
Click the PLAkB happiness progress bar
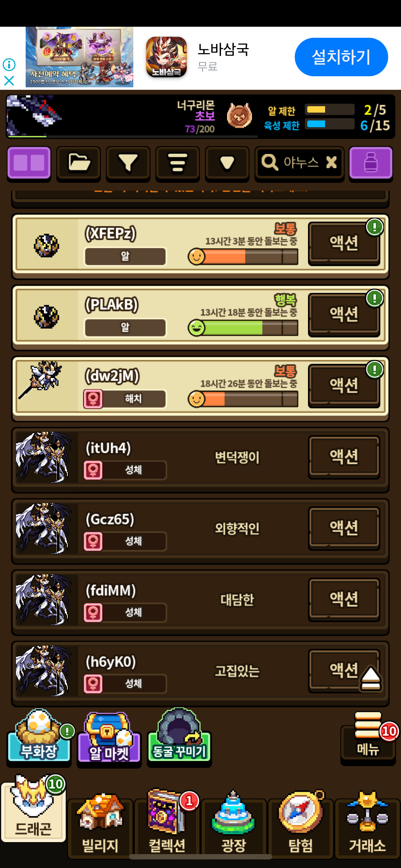(x=243, y=328)
